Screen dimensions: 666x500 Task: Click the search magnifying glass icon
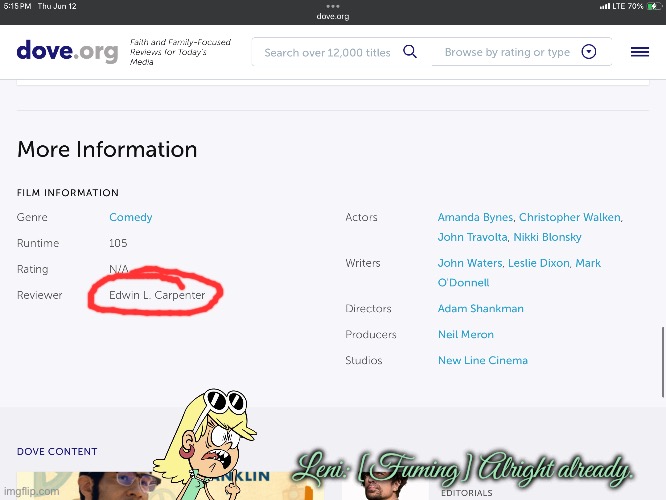(410, 52)
